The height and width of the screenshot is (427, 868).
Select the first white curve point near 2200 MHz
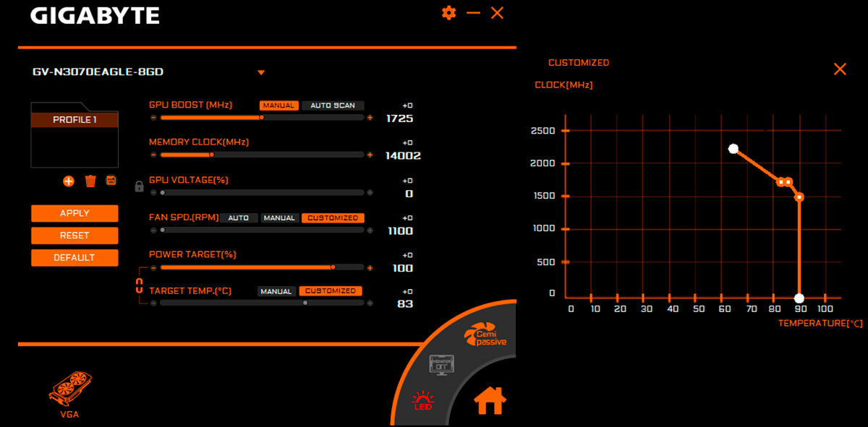point(733,149)
